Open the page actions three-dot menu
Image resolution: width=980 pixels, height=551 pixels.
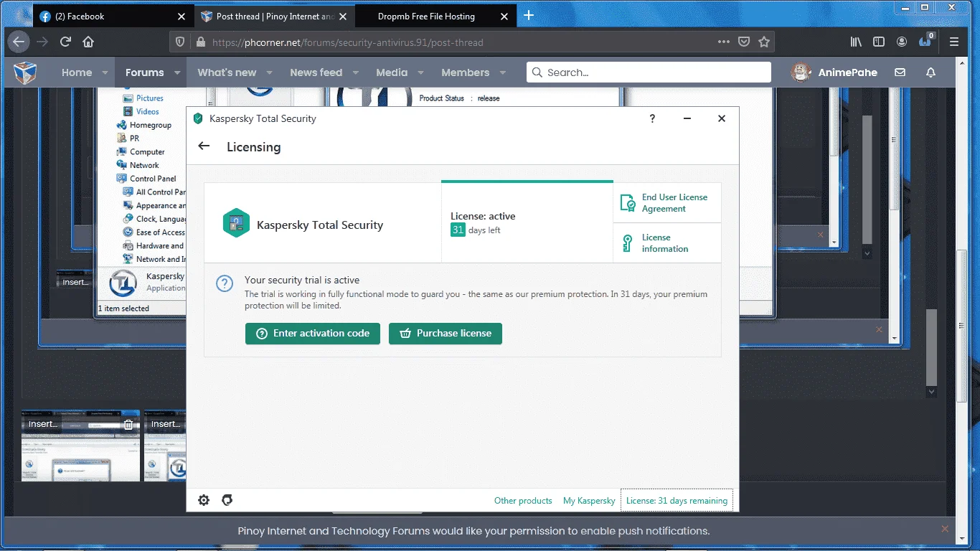pyautogui.click(x=724, y=42)
